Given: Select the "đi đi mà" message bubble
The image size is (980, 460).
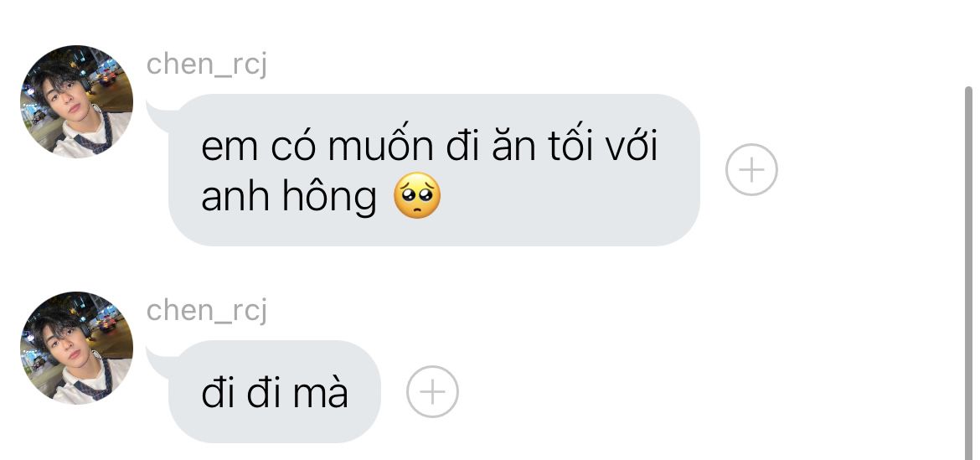Looking at the screenshot, I should pyautogui.click(x=275, y=392).
